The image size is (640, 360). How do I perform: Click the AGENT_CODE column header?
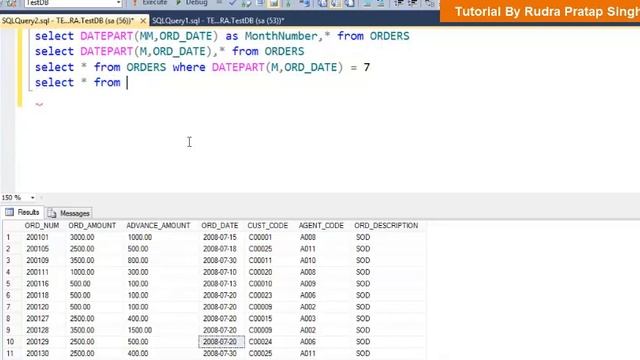(321, 226)
